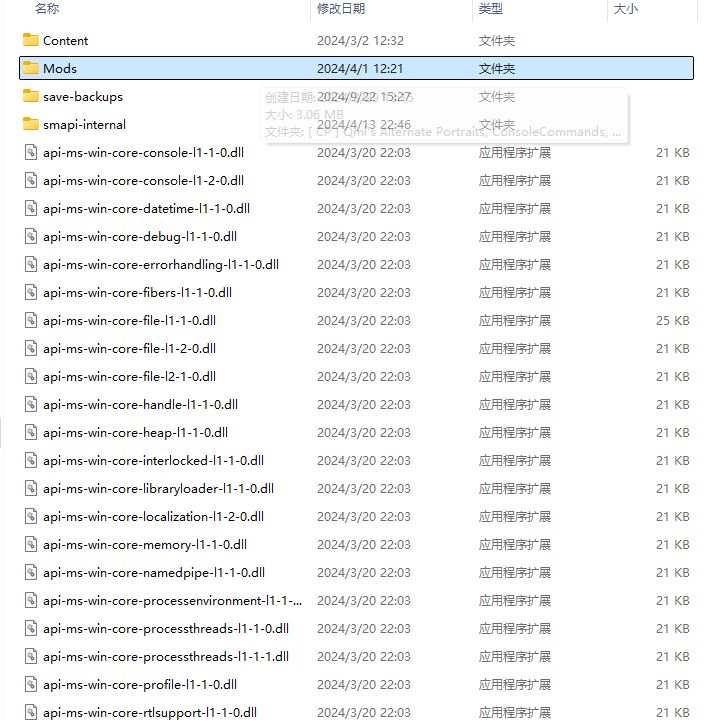Select file name api-ms-win-core-processenvironment-l1-1-...
713x724 pixels.
(x=173, y=601)
